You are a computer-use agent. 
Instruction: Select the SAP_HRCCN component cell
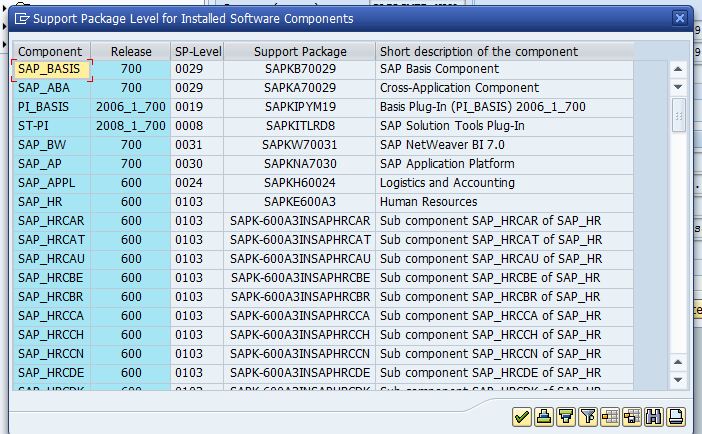click(51, 354)
